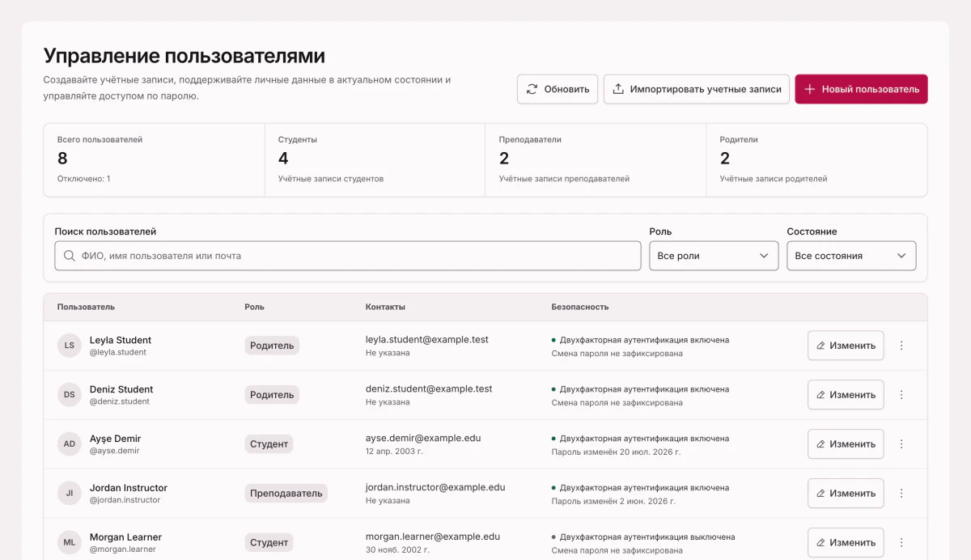971x560 pixels.
Task: Click the plus icon for Новый пользователь
Action: pyautogui.click(x=809, y=89)
